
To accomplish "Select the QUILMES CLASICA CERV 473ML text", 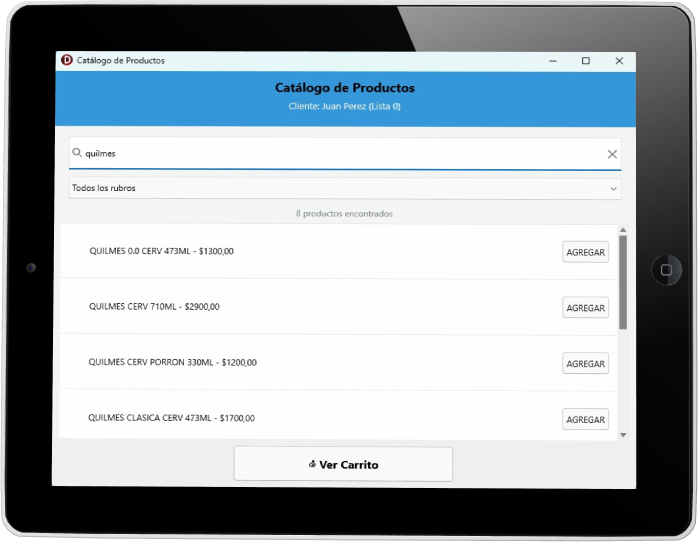I will point(171,418).
